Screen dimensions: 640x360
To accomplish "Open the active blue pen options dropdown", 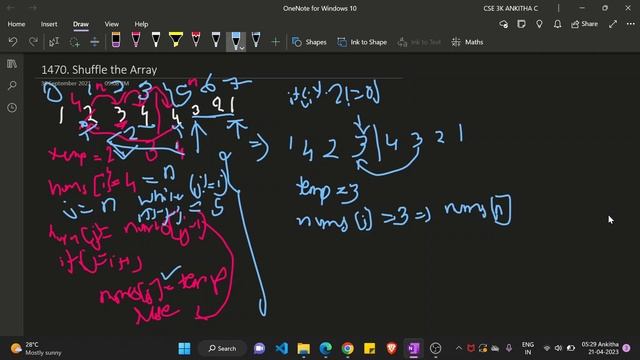I will click(242, 48).
